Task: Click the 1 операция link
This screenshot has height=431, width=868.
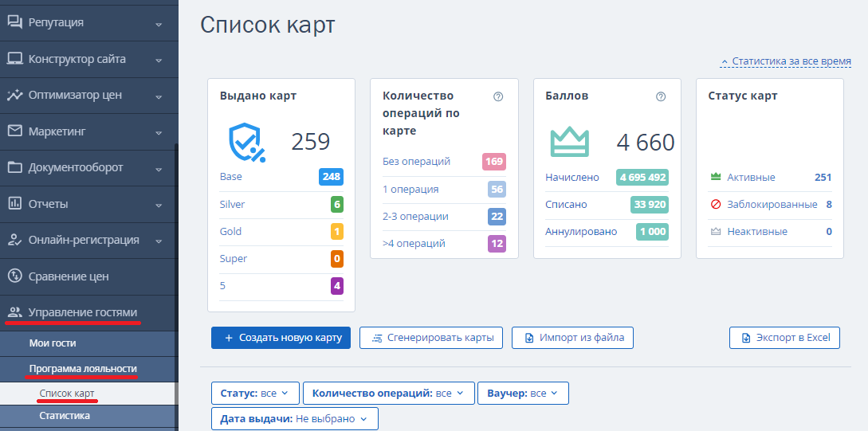Action: (410, 190)
